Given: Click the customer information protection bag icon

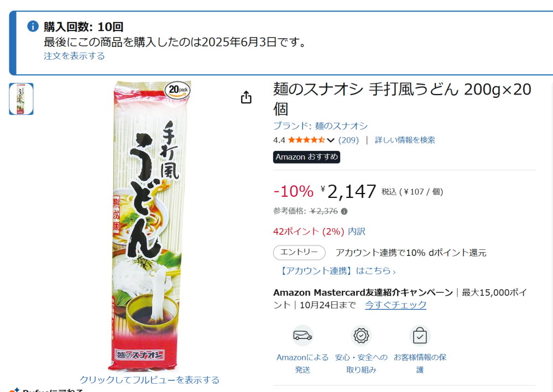Looking at the screenshot, I should tap(420, 335).
